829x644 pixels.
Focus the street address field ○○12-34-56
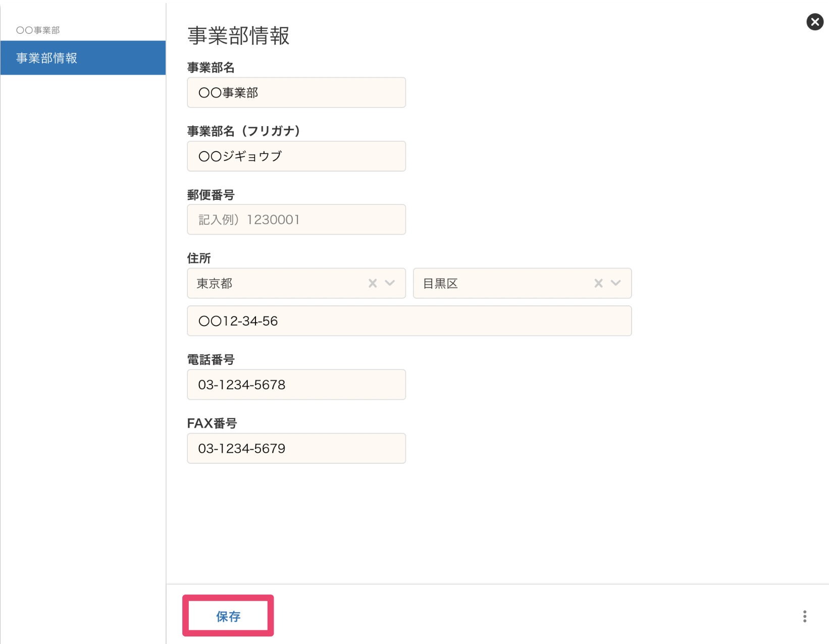[409, 321]
